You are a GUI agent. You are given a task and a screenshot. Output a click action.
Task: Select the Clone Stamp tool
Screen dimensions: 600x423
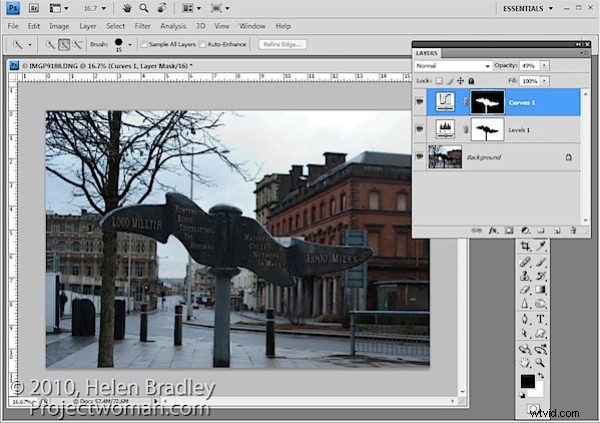pyautogui.click(x=525, y=276)
